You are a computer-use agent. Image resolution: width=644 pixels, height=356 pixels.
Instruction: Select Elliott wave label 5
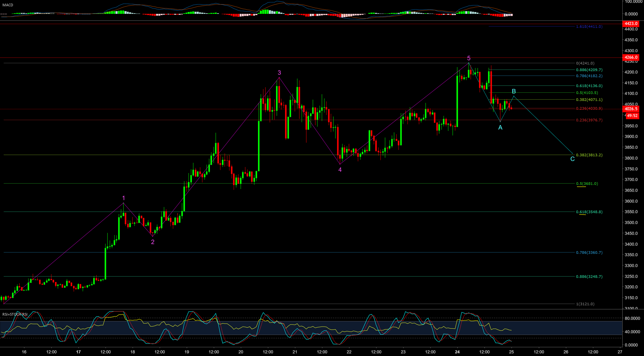pos(469,57)
